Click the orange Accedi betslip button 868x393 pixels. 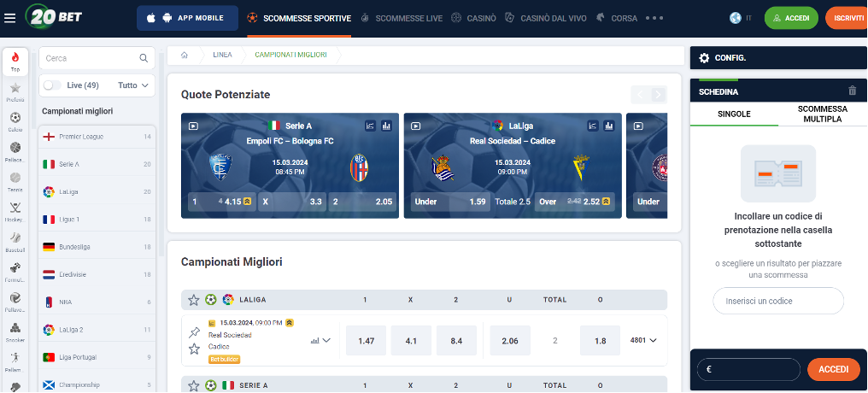point(833,370)
